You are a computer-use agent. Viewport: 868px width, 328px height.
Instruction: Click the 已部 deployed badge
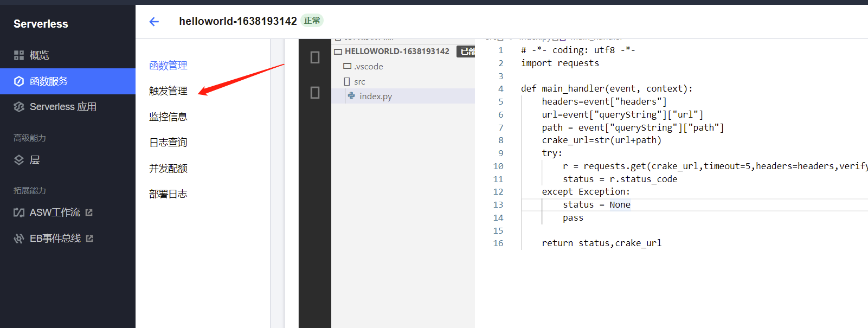click(466, 52)
